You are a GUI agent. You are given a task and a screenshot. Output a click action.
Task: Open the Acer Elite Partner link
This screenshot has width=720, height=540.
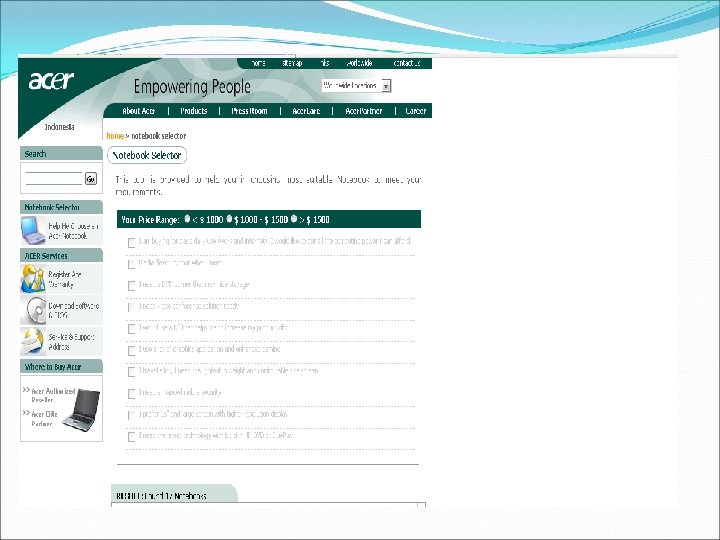(x=44, y=419)
